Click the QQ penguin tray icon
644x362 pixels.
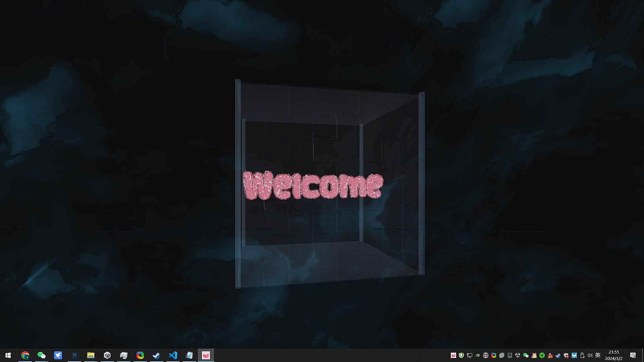550,355
